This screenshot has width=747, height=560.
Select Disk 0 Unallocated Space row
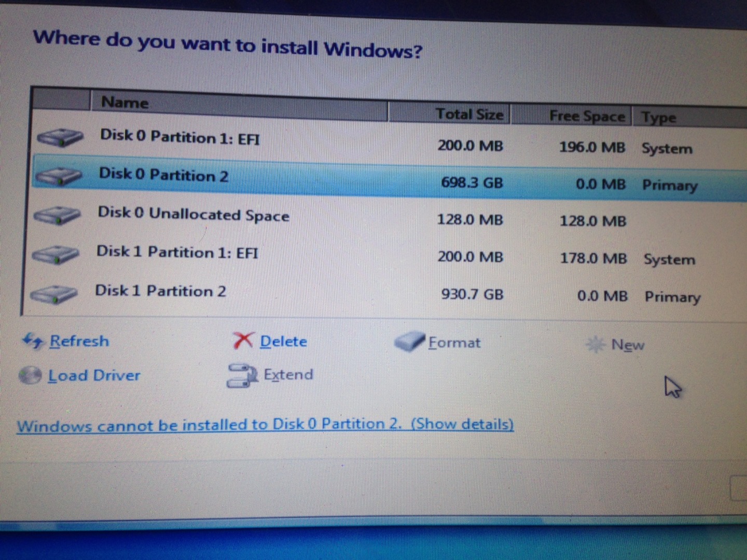389,217
